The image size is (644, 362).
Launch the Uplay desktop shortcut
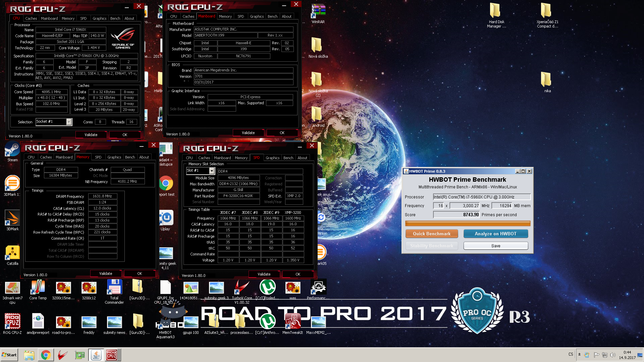pos(165,220)
